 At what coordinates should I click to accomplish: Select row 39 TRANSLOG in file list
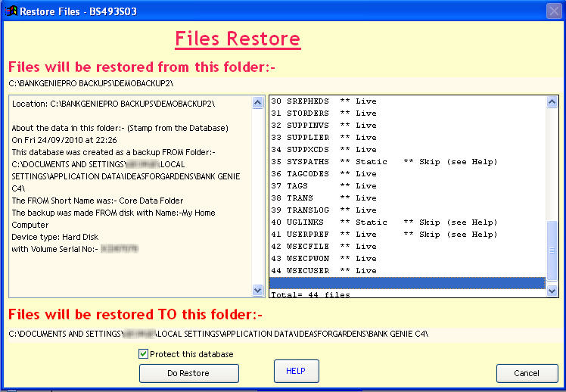(408, 210)
